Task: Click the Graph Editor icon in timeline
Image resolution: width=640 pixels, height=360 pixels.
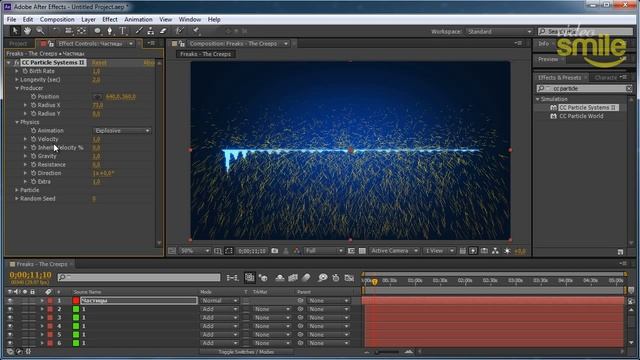Action: [x=349, y=278]
